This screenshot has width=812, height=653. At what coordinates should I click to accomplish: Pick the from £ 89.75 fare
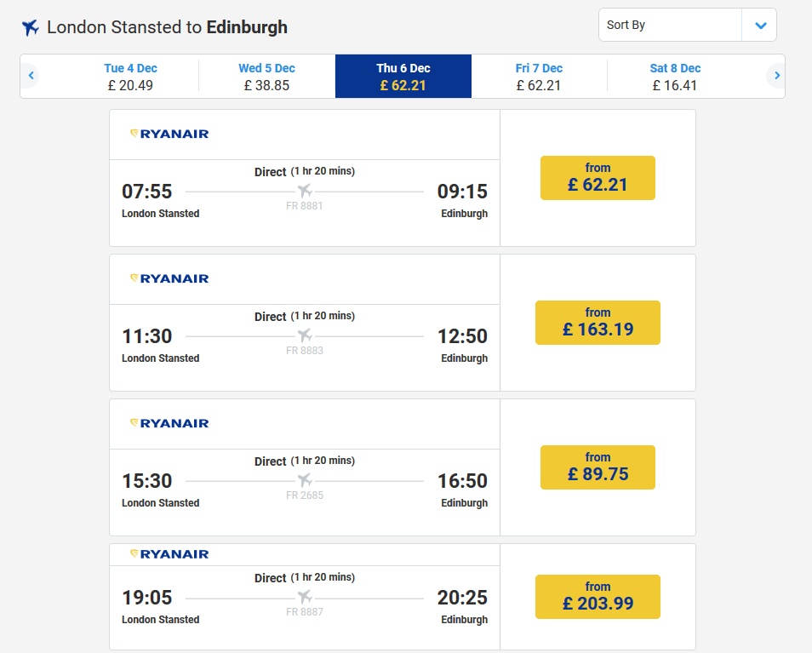(x=598, y=467)
